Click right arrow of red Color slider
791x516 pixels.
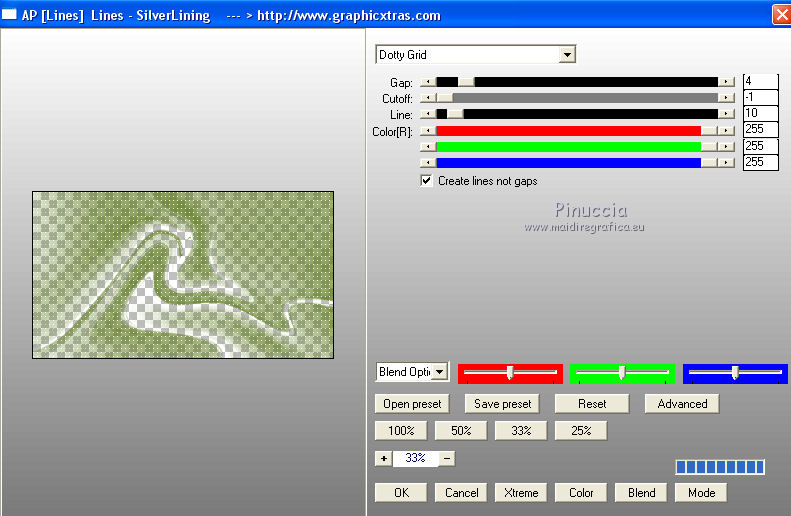tap(726, 131)
